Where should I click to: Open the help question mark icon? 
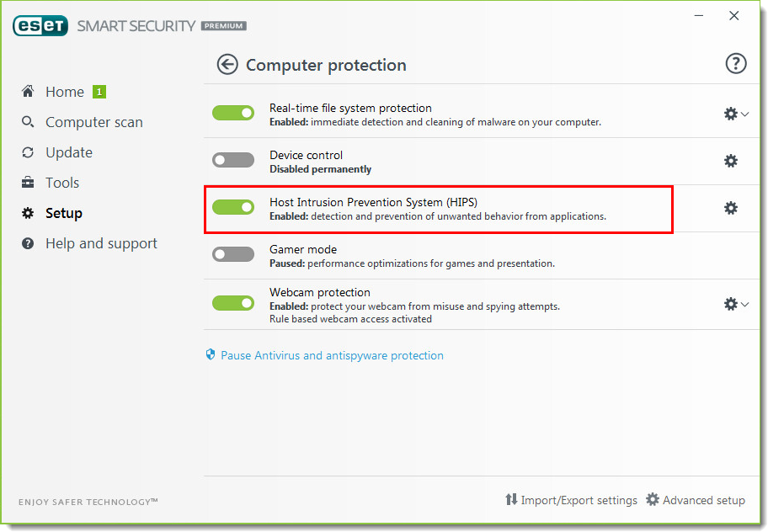736,64
